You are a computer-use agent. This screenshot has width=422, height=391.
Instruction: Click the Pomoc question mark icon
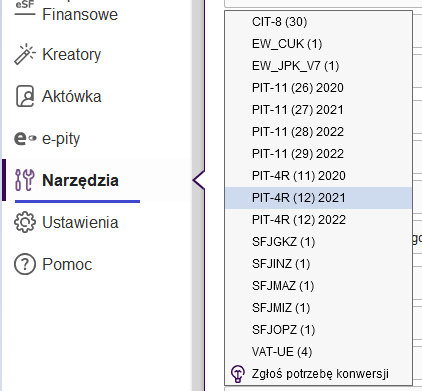tap(25, 264)
